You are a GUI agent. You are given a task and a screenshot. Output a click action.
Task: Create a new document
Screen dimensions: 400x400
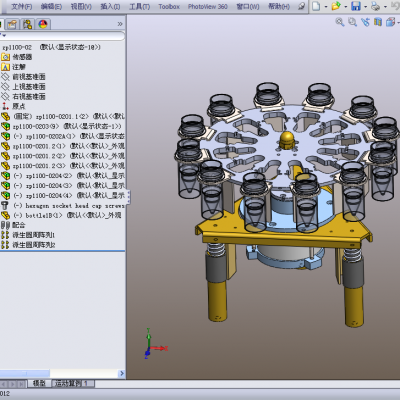[316, 6]
